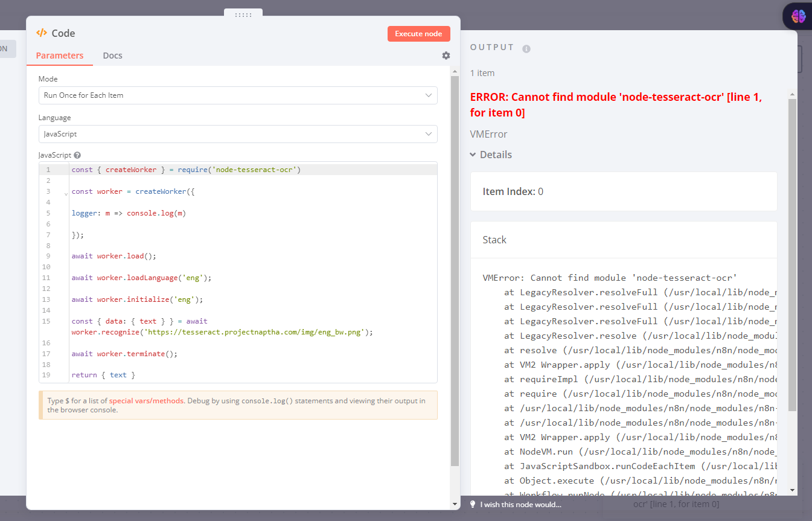Click line 1 in the JavaScript editor
Screen dimensions: 812x521
241,170
